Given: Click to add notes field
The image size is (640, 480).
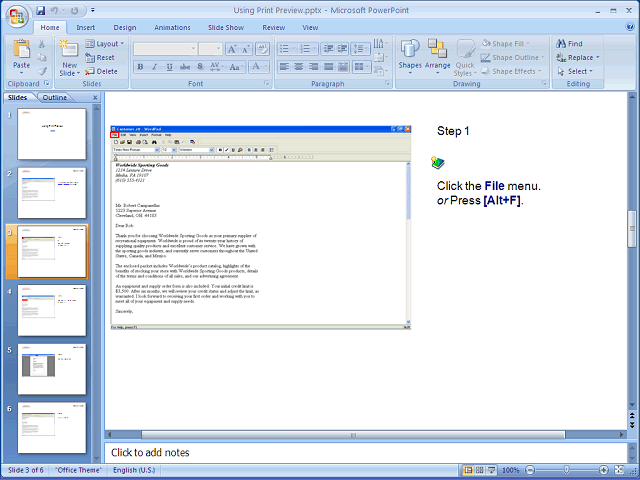Looking at the screenshot, I should pyautogui.click(x=365, y=453).
